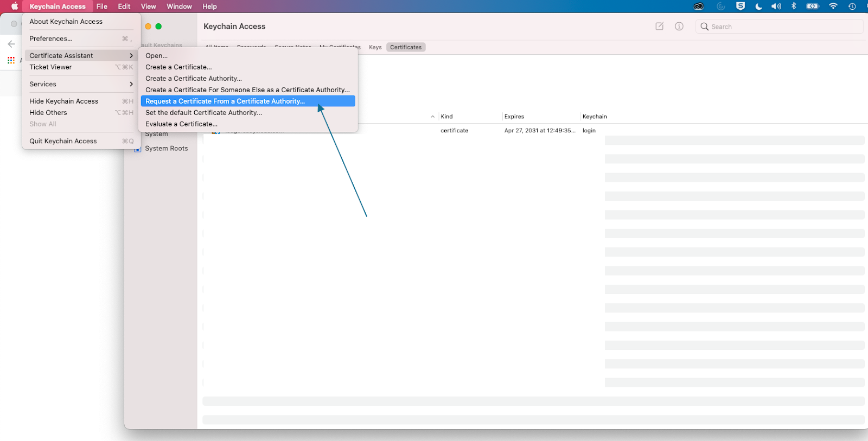Click the System Roots keychain icon
Screen dimensions: 868x441
coord(138,149)
